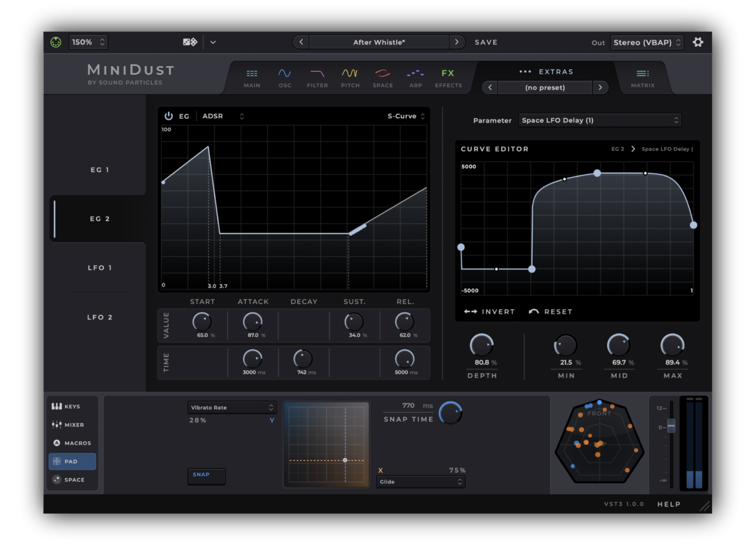The width and height of the screenshot is (756, 545).
Task: Open the Vibrato Rate dropdown
Action: [231, 407]
